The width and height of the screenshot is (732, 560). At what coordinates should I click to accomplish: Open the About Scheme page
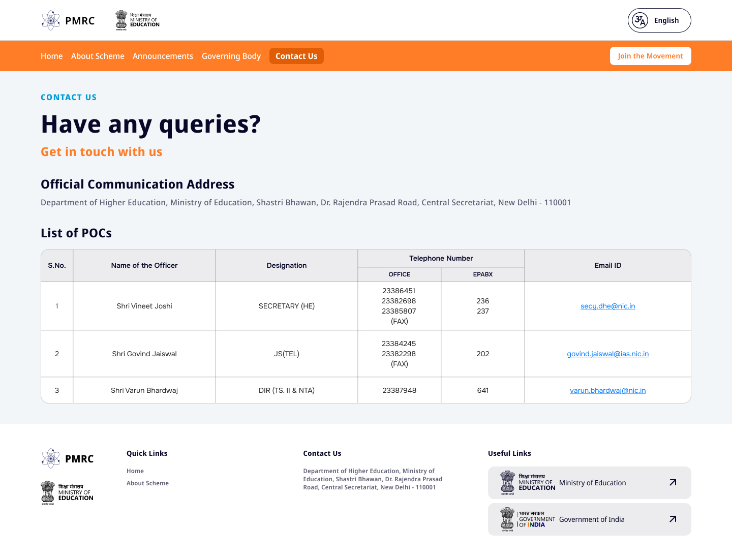(98, 56)
